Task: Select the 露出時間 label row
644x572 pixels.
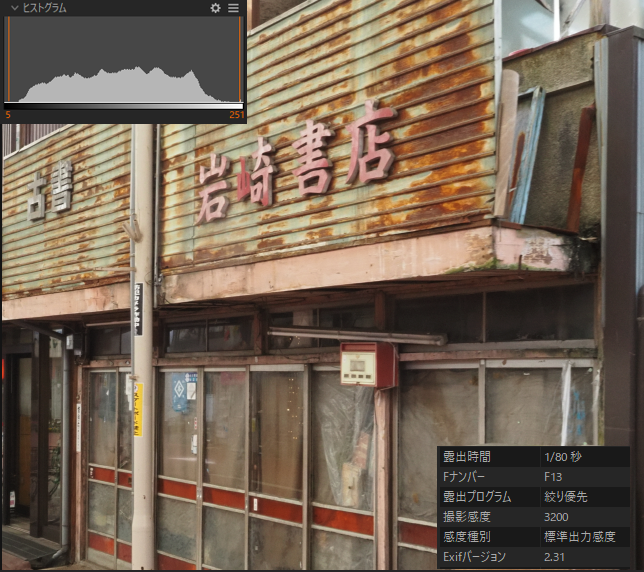Action: click(x=467, y=457)
